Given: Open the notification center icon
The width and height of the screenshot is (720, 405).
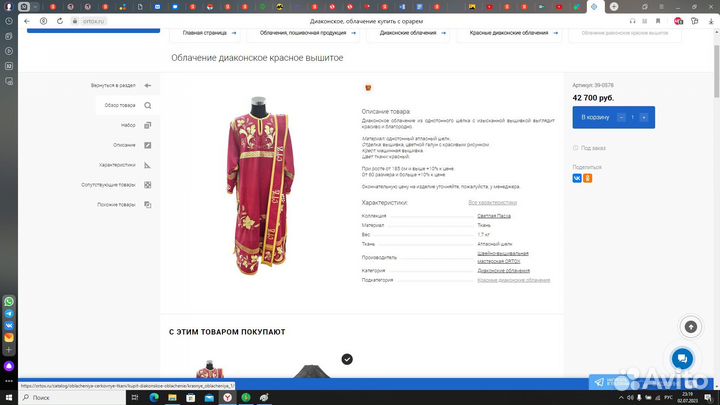Looking at the screenshot, I should pos(708,398).
